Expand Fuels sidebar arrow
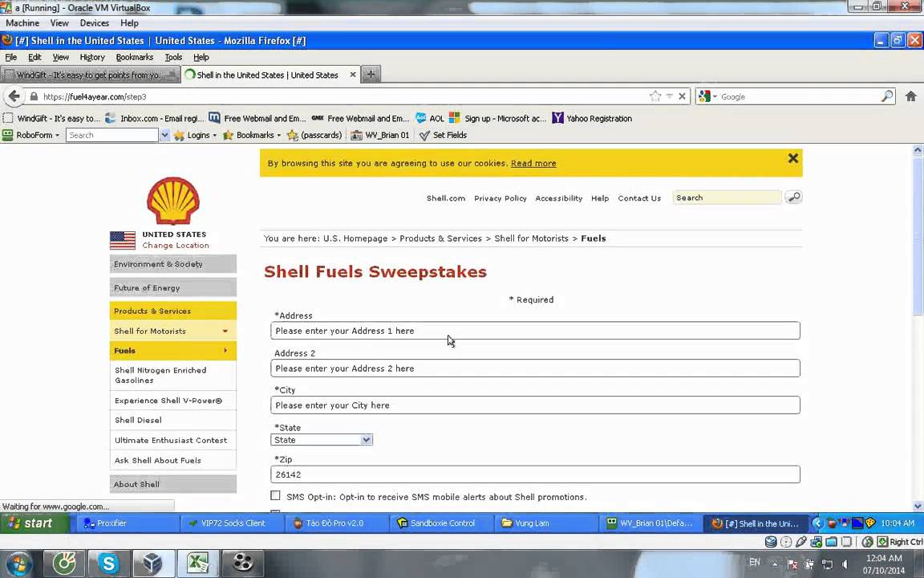The width and height of the screenshot is (924, 578). click(225, 350)
